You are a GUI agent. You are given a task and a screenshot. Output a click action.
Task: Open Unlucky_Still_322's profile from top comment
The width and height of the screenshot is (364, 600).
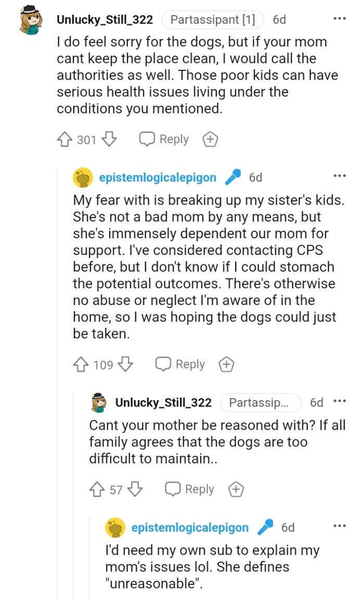pyautogui.click(x=105, y=20)
